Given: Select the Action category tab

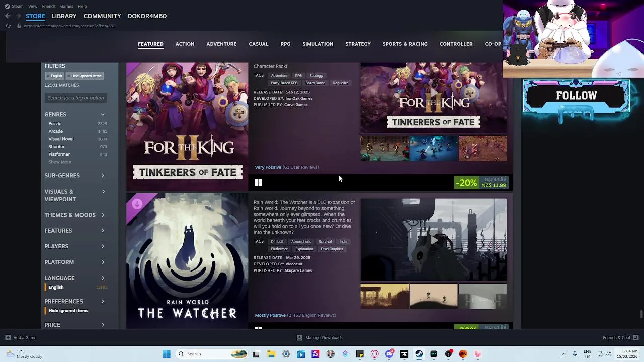Looking at the screenshot, I should pyautogui.click(x=185, y=44).
